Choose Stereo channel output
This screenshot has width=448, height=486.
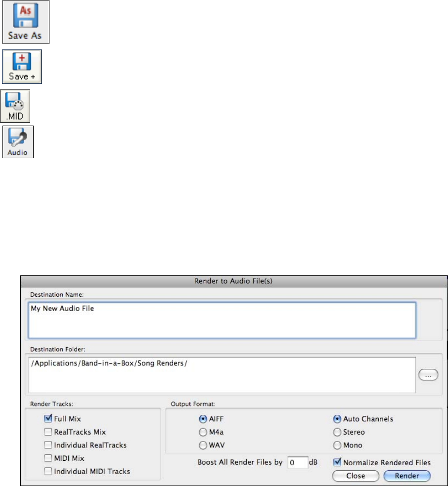point(337,432)
